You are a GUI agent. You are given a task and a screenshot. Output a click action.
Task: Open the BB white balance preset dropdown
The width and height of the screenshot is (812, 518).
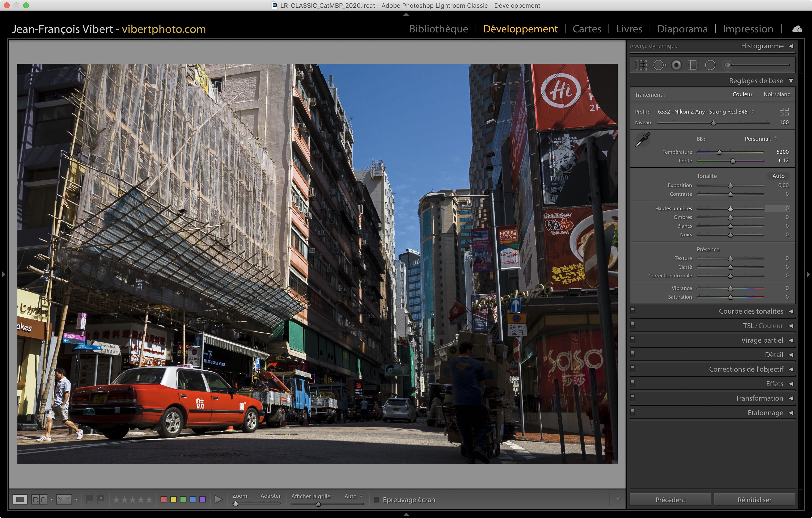[x=760, y=139]
